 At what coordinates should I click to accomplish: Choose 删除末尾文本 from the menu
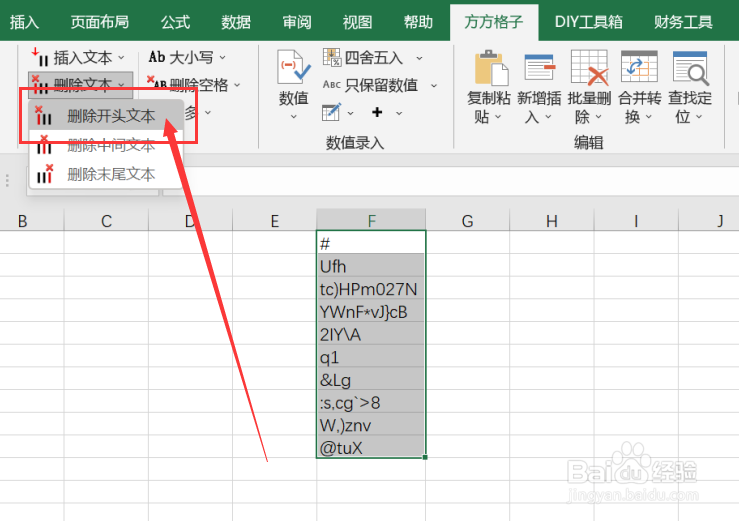tap(106, 174)
